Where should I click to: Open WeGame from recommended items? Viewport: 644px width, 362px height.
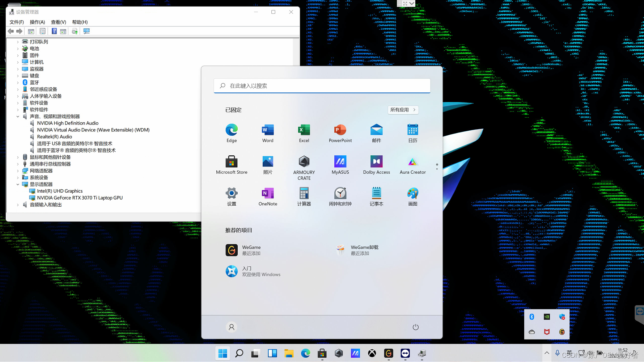(243, 250)
